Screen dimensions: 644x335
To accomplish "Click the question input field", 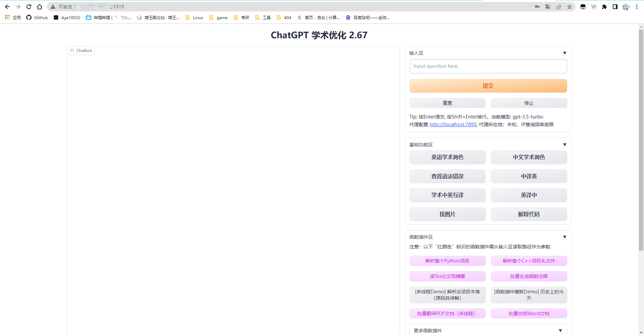I will [488, 66].
